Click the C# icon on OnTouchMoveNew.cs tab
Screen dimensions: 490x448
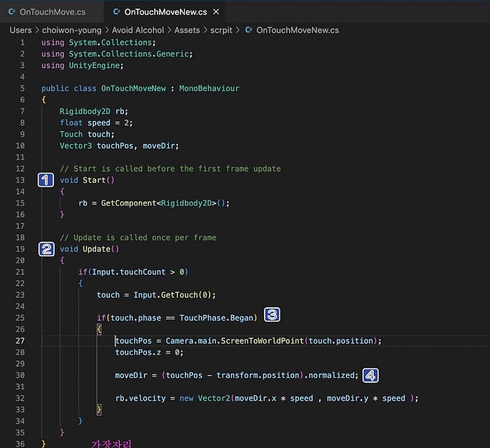click(117, 12)
